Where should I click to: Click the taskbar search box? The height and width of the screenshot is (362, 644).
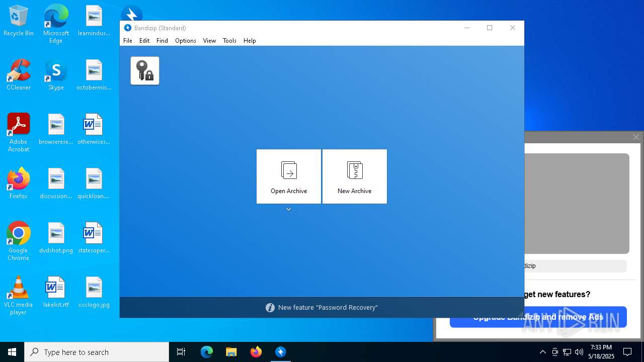coord(97,352)
